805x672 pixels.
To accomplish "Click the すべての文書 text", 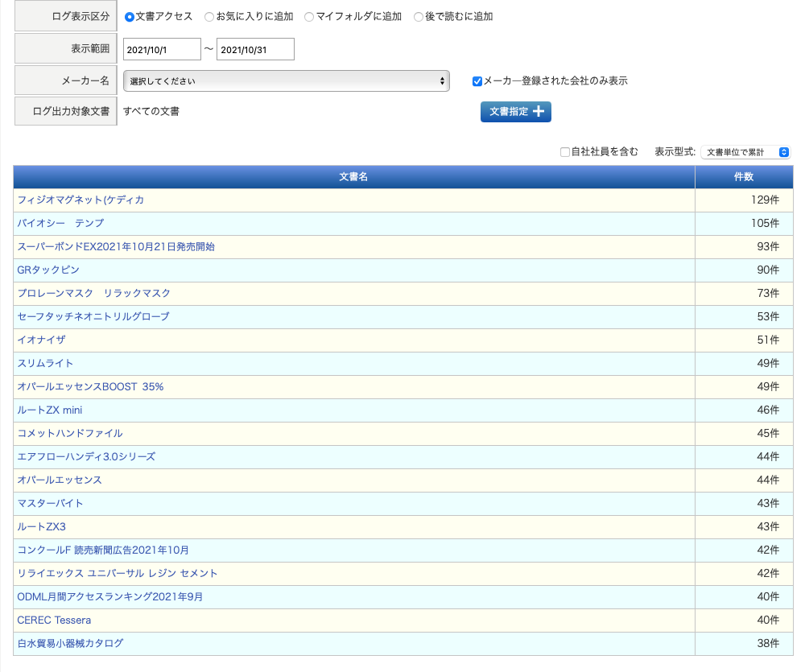I will point(151,111).
